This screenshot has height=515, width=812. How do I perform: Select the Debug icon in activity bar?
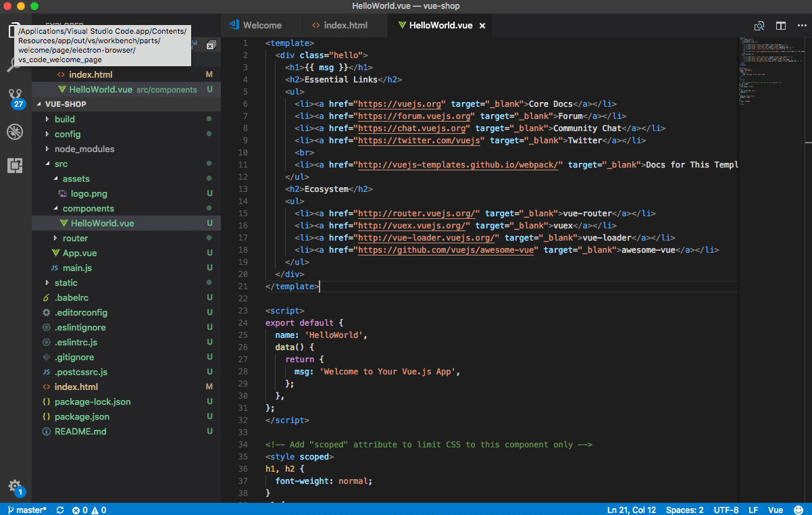15,132
